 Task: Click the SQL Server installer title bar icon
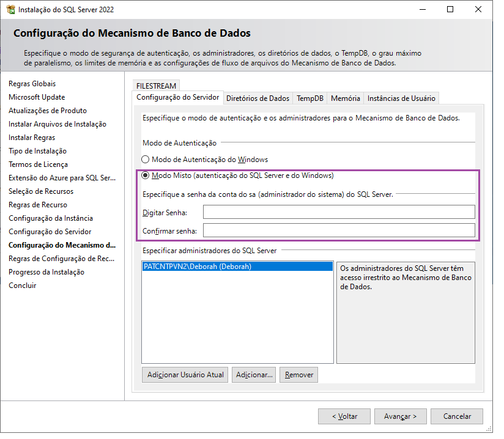point(10,10)
